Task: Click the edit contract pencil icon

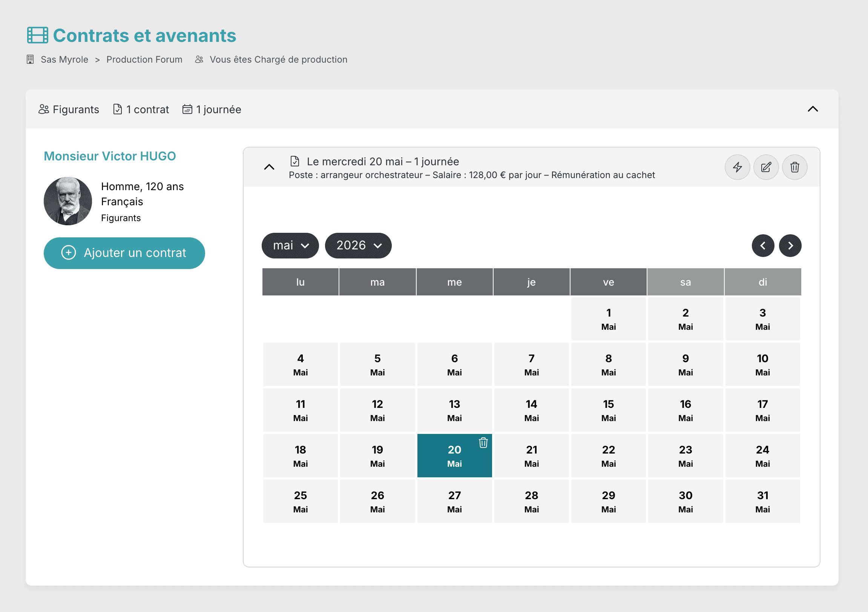Action: 766,167
